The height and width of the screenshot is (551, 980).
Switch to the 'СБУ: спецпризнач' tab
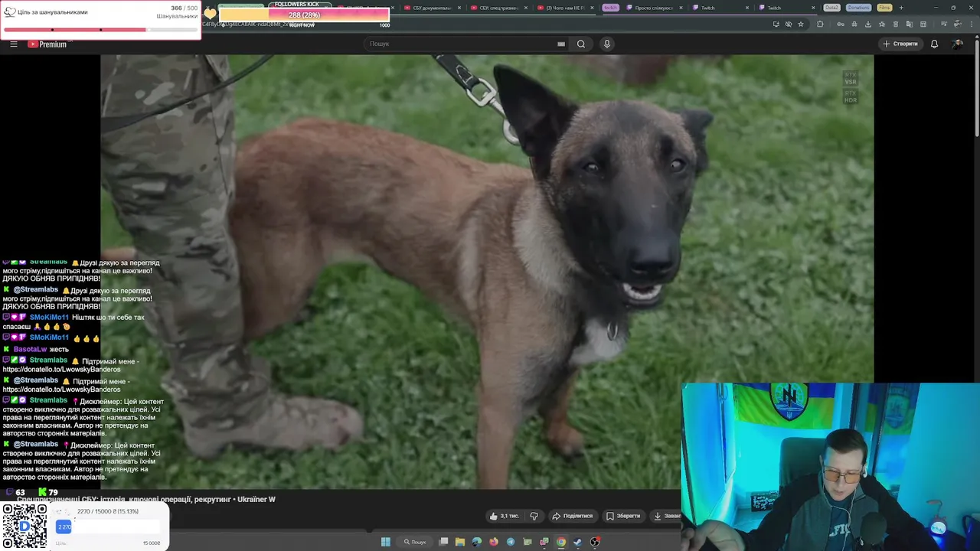pyautogui.click(x=498, y=8)
